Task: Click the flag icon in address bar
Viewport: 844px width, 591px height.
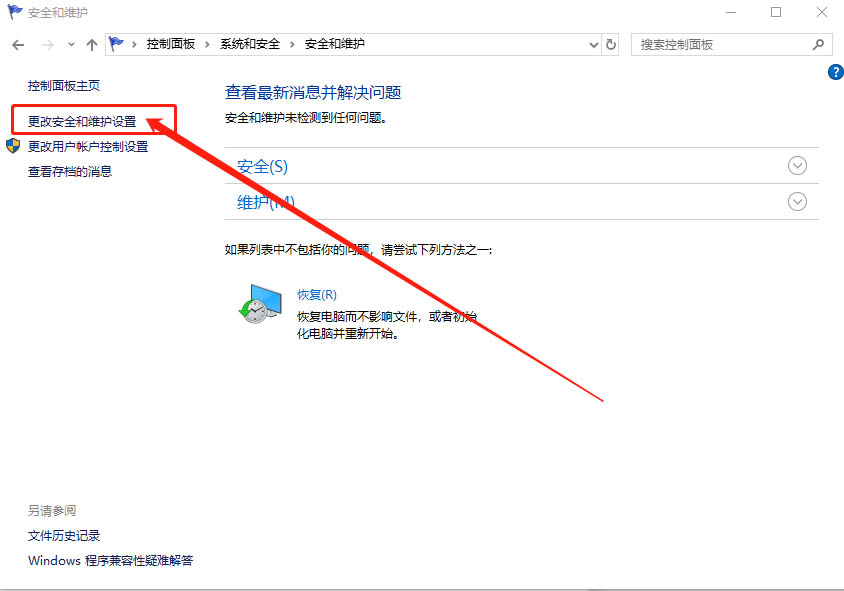Action: pyautogui.click(x=118, y=44)
